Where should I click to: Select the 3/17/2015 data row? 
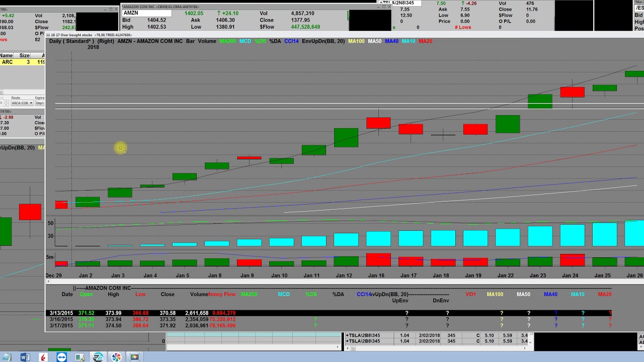tap(329, 325)
